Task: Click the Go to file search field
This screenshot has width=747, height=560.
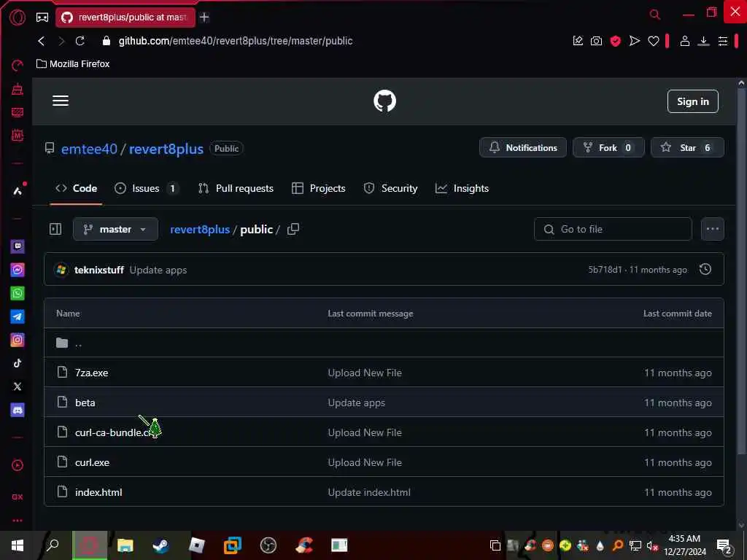Action: (613, 229)
